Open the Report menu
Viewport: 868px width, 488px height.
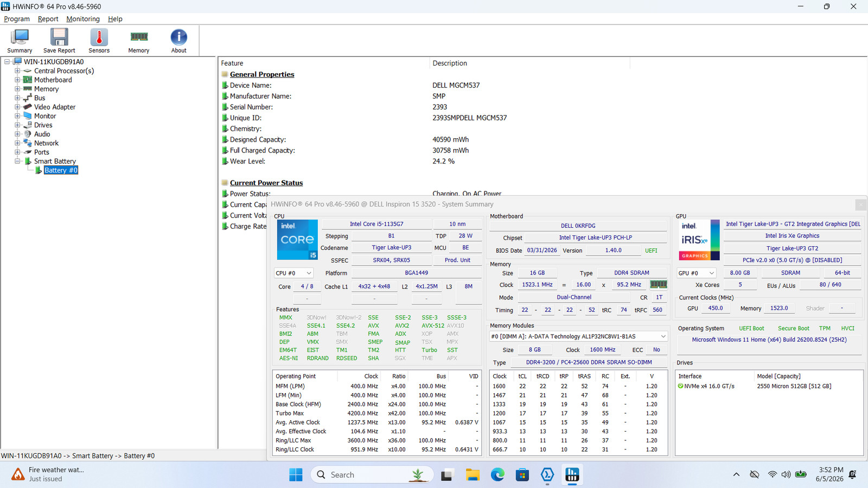(48, 19)
